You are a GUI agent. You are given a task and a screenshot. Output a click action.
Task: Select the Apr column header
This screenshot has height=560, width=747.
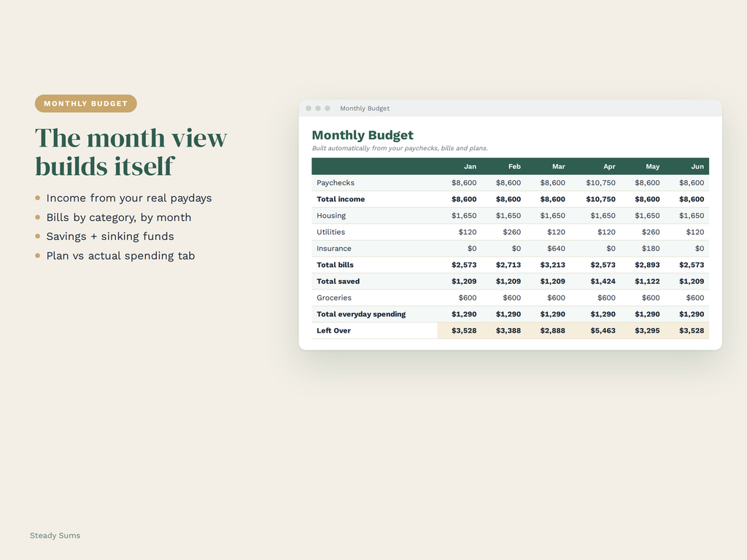coord(609,166)
